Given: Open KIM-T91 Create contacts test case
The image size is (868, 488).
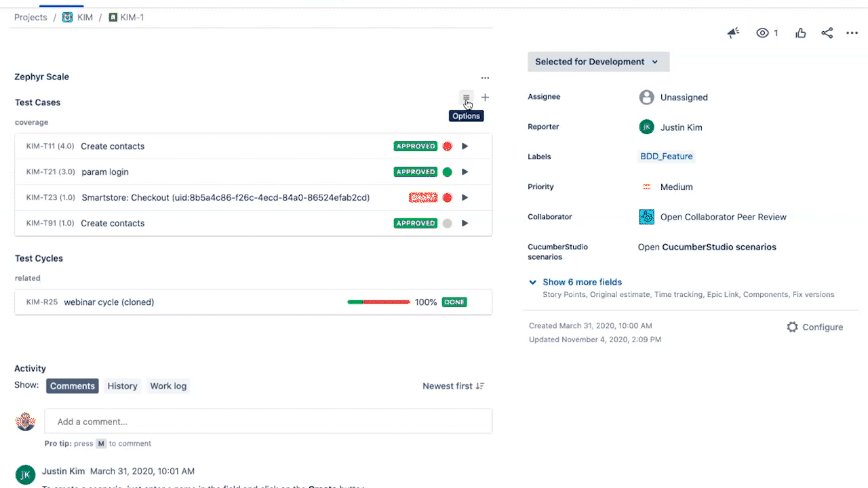Looking at the screenshot, I should click(113, 223).
